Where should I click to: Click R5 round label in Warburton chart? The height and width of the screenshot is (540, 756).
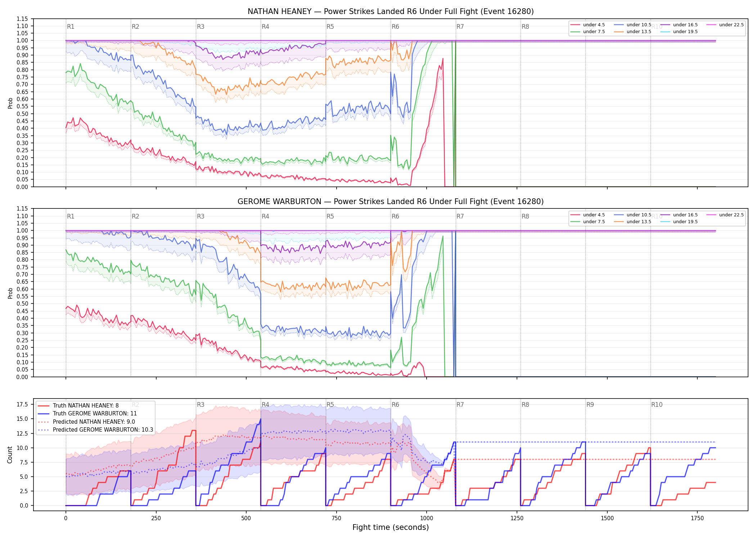pos(330,216)
